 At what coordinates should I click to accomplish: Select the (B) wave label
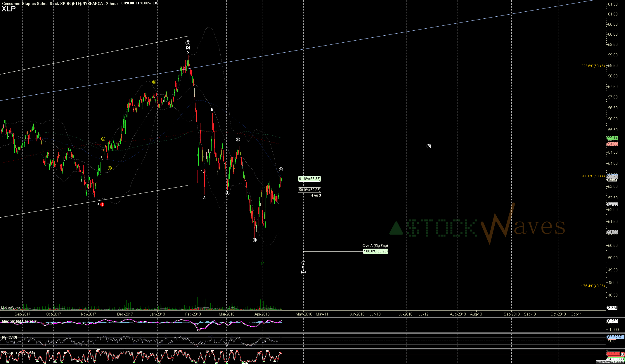429,146
